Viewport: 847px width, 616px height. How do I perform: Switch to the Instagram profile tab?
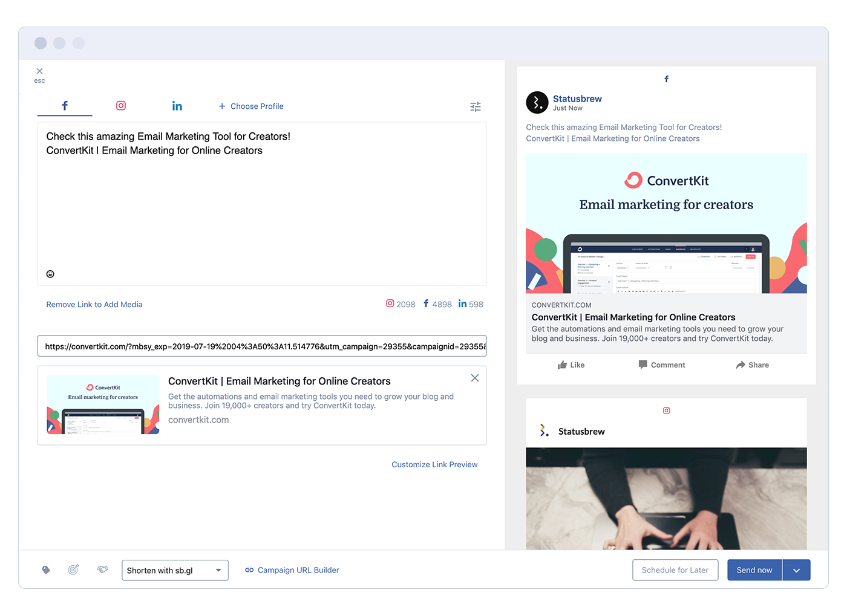pos(121,106)
